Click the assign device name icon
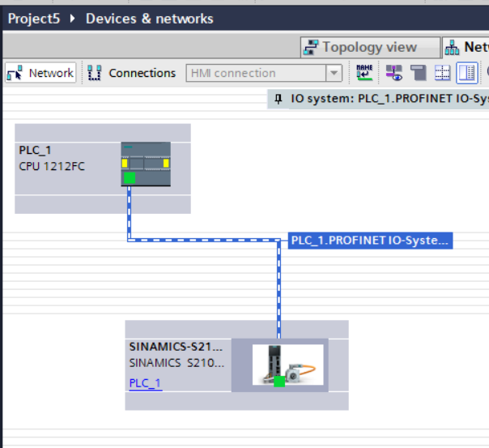Screen dimensions: 489x448 click(x=364, y=73)
